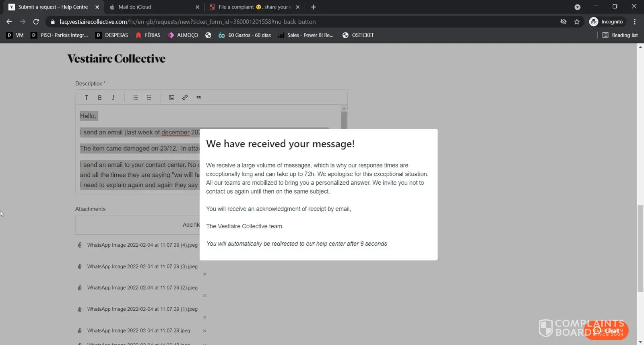Toggle bold formatting in description editor
This screenshot has height=345, width=644.
click(x=100, y=97)
